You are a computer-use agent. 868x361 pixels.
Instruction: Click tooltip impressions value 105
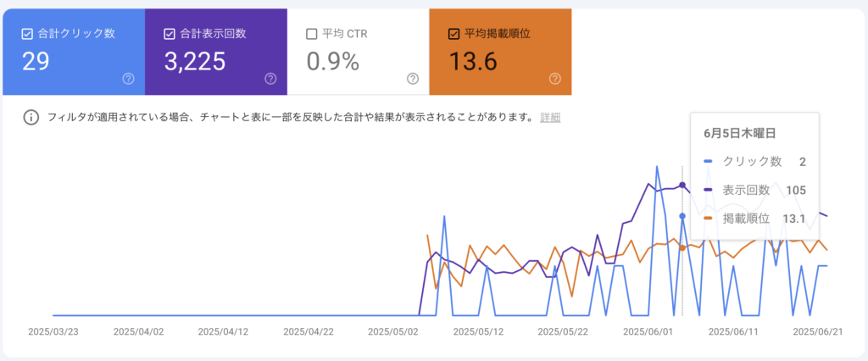(x=796, y=190)
